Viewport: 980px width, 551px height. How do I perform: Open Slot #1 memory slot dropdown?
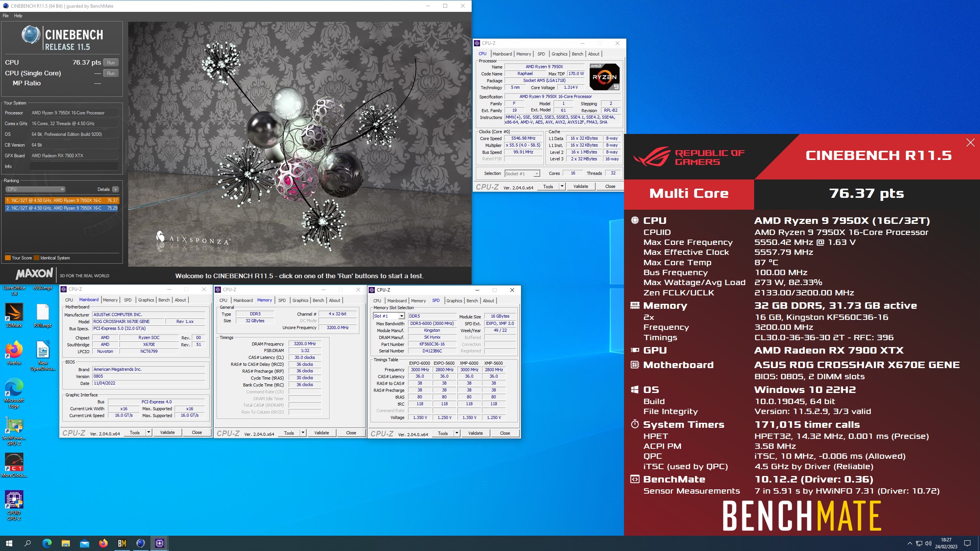point(389,316)
